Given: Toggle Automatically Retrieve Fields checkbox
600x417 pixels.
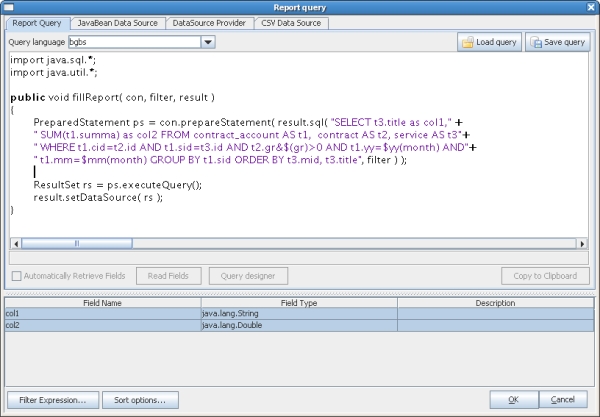Looking at the screenshot, I should click(15, 276).
